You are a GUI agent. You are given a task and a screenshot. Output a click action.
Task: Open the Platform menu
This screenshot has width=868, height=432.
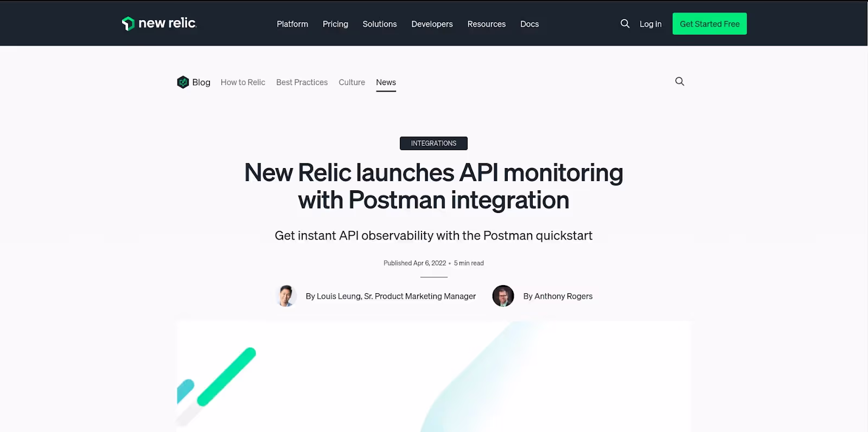(292, 24)
